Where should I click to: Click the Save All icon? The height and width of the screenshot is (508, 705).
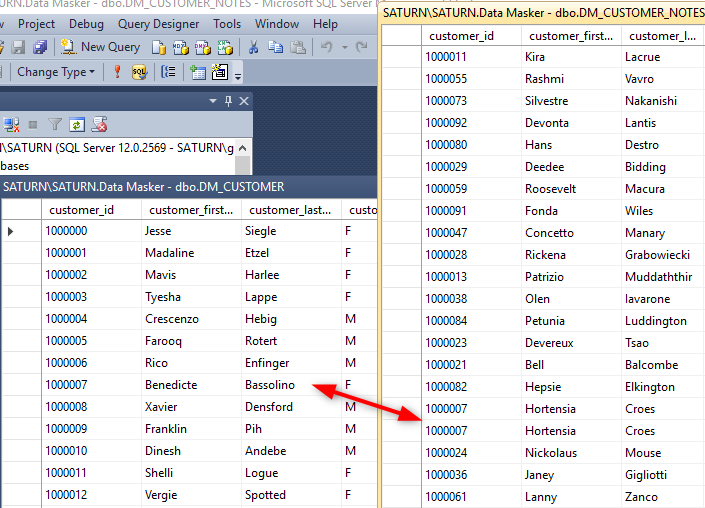[40, 47]
